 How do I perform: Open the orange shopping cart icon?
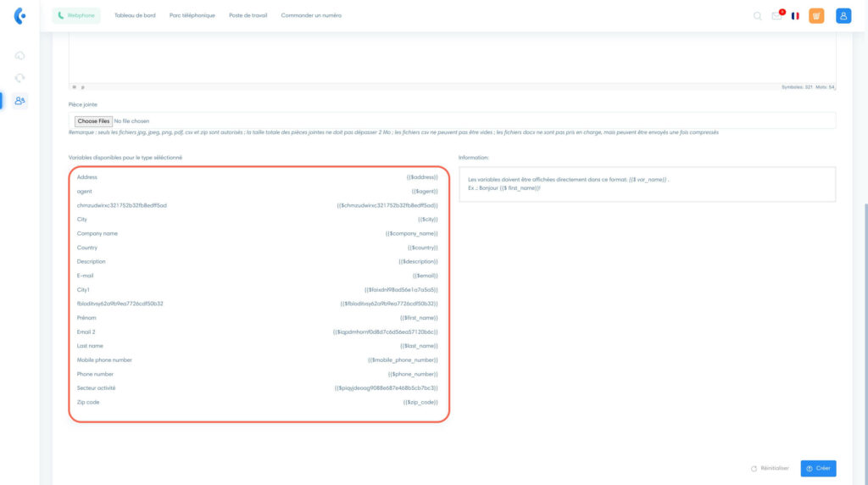[x=816, y=15]
